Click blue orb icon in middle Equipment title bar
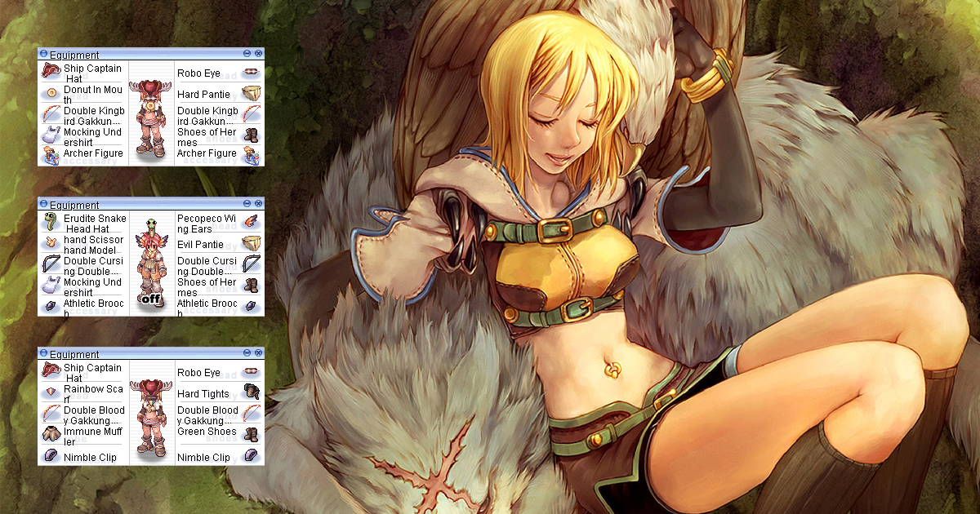The image size is (980, 514). tap(43, 204)
